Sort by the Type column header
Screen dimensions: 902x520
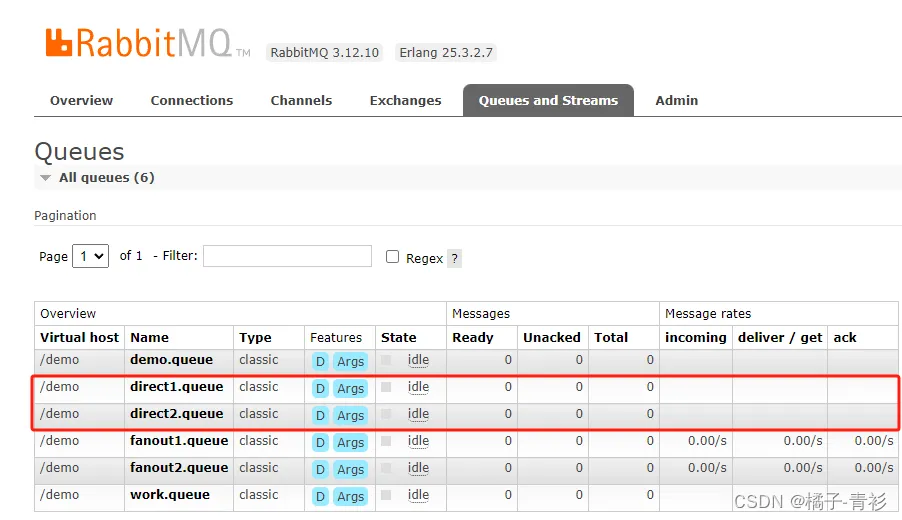[x=255, y=338]
